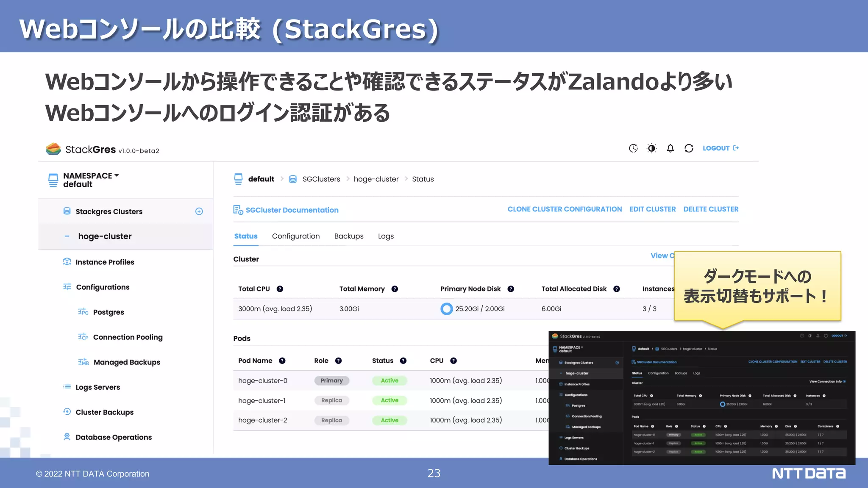This screenshot has height=488, width=868.
Task: Collapse the hoge-cluster tree entry
Action: [67, 236]
